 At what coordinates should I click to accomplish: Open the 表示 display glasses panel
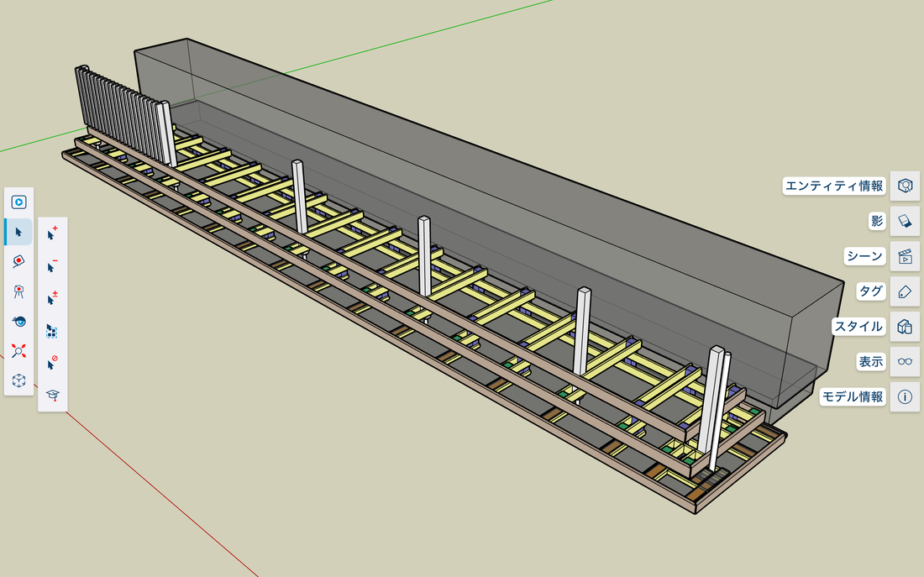(905, 361)
